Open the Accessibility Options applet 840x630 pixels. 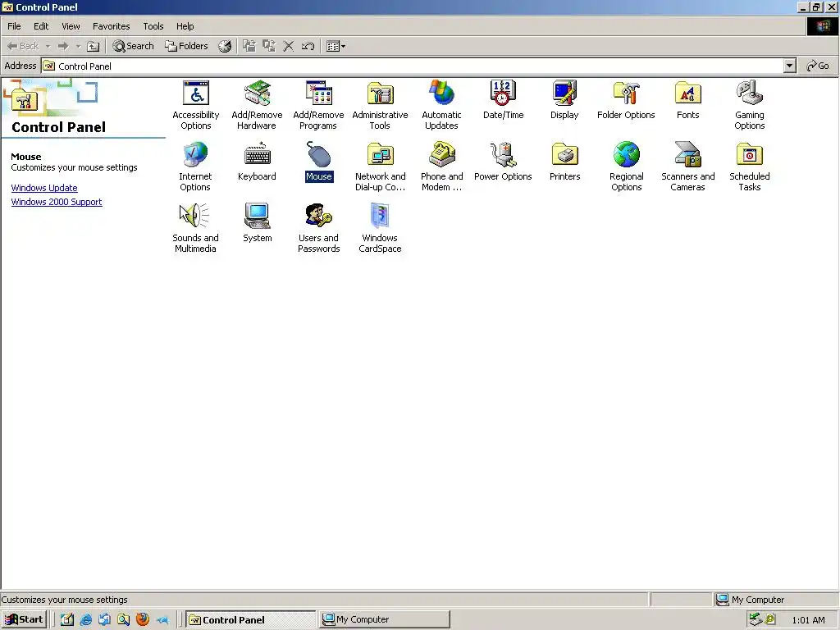(x=196, y=105)
